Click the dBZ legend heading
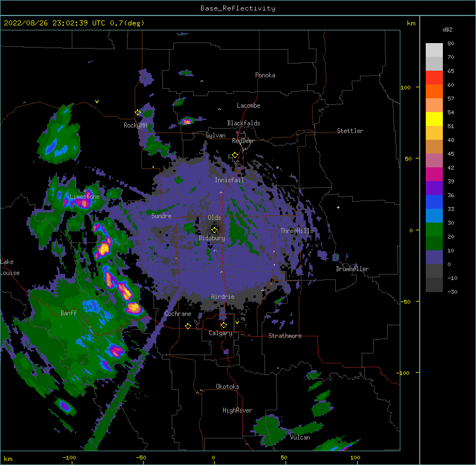Image resolution: width=476 pixels, height=465 pixels. [x=447, y=29]
